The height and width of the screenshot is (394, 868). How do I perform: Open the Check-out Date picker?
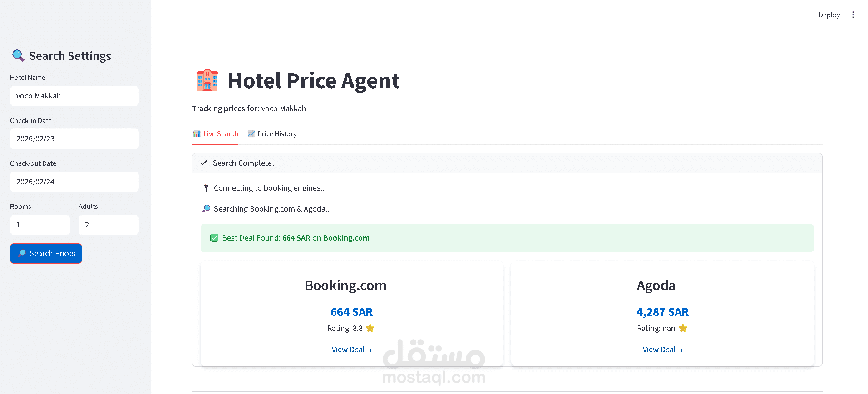click(x=74, y=182)
